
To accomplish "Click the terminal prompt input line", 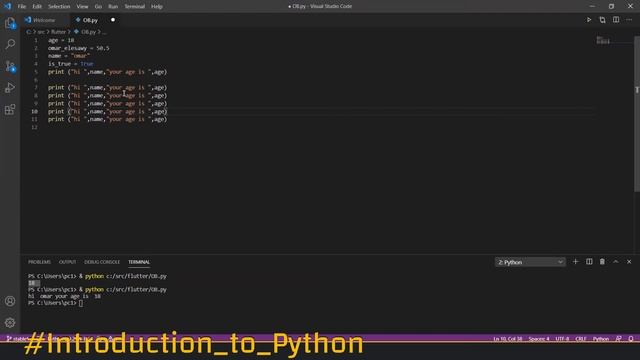I will 55,303.
